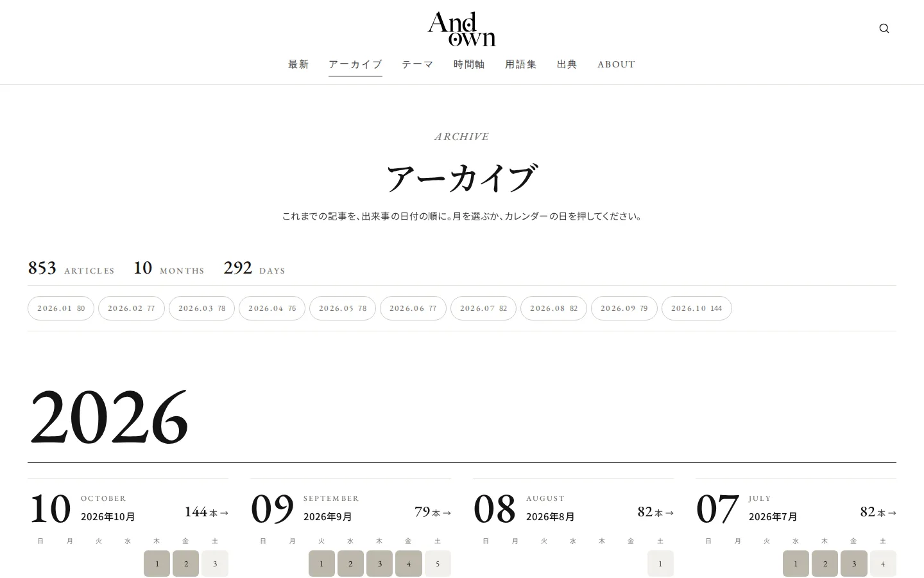Image resolution: width=924 pixels, height=578 pixels.
Task: Open September's 79本 articles link
Action: point(433,512)
